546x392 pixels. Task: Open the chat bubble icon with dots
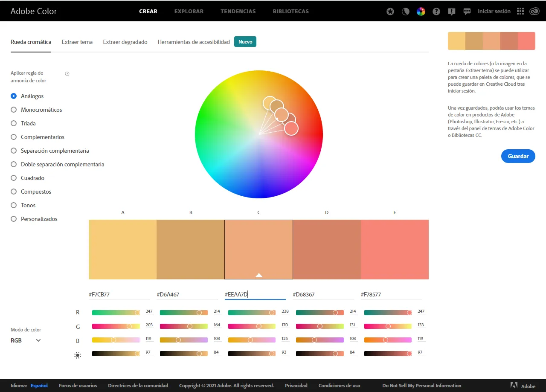click(x=467, y=12)
